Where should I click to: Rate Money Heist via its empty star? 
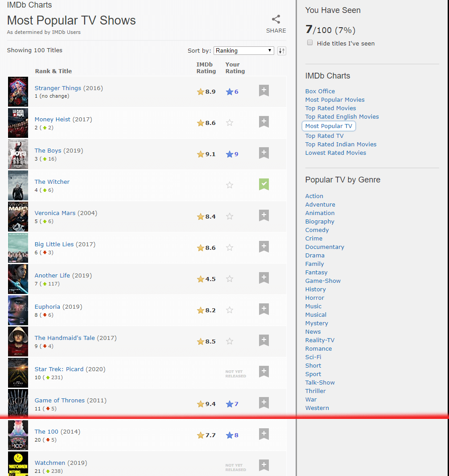[229, 122]
